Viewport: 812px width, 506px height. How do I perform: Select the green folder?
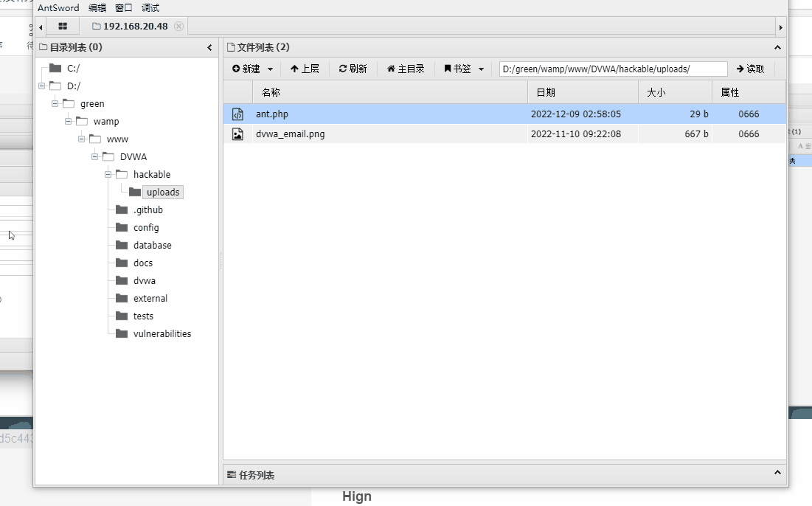click(92, 103)
